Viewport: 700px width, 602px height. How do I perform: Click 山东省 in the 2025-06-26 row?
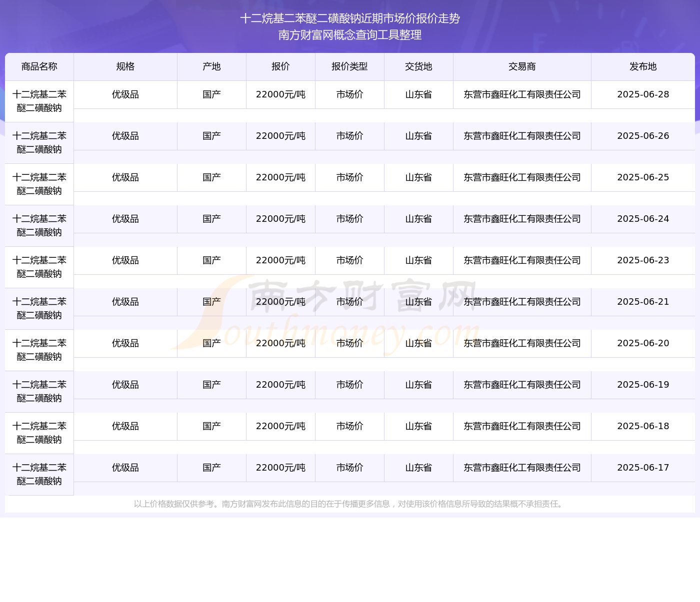[x=418, y=136]
